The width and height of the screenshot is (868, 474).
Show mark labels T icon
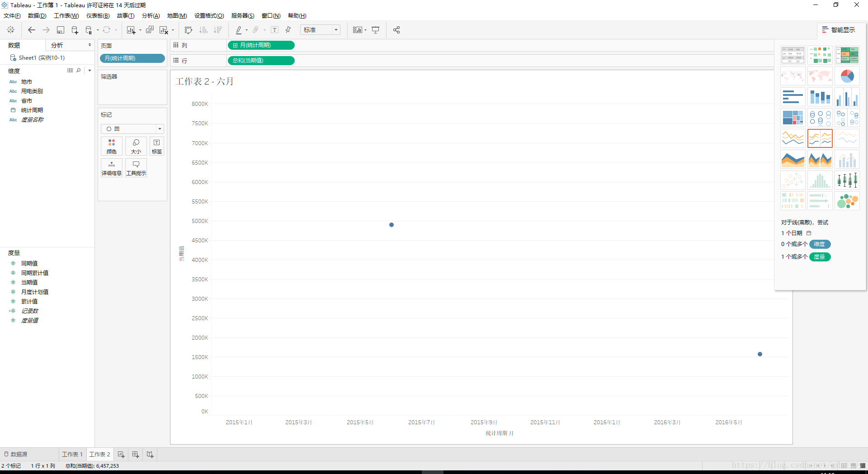click(274, 30)
